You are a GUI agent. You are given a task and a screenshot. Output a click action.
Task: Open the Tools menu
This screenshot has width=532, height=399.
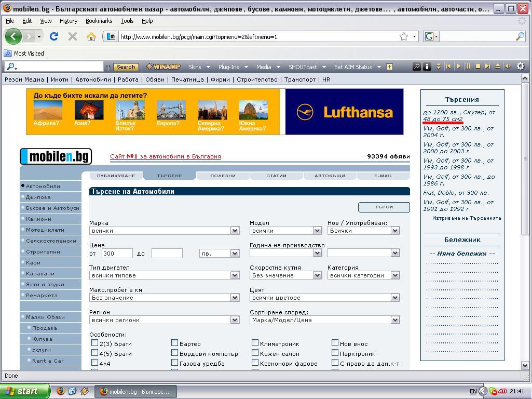127,21
